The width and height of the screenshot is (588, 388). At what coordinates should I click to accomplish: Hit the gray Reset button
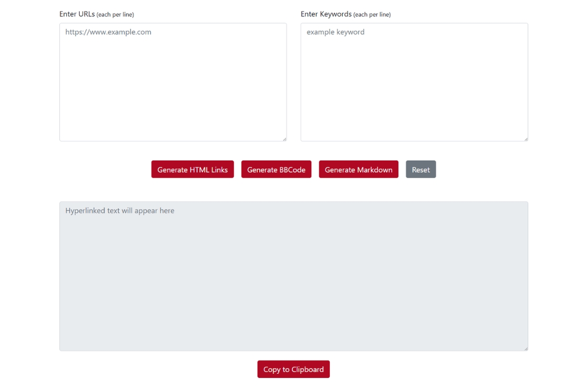pyautogui.click(x=421, y=169)
